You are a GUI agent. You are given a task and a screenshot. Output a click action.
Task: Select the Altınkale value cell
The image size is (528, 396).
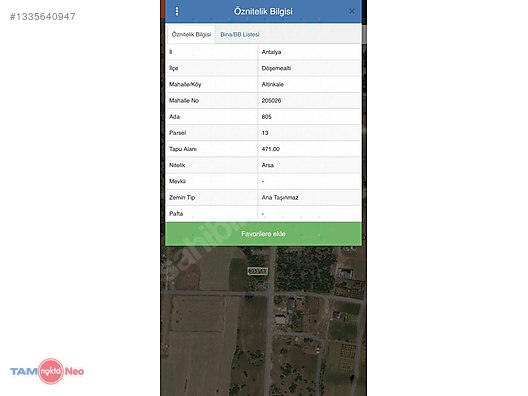[309, 84]
